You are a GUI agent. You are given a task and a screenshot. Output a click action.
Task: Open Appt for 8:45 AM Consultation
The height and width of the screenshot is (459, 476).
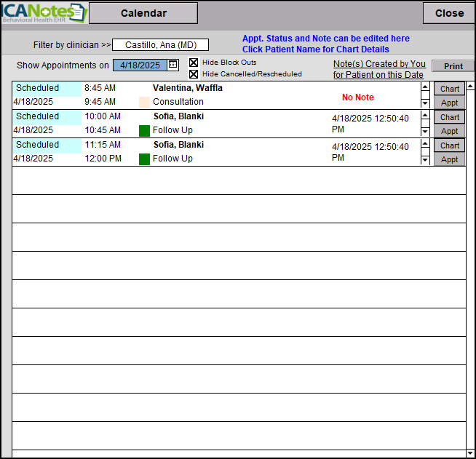(449, 103)
